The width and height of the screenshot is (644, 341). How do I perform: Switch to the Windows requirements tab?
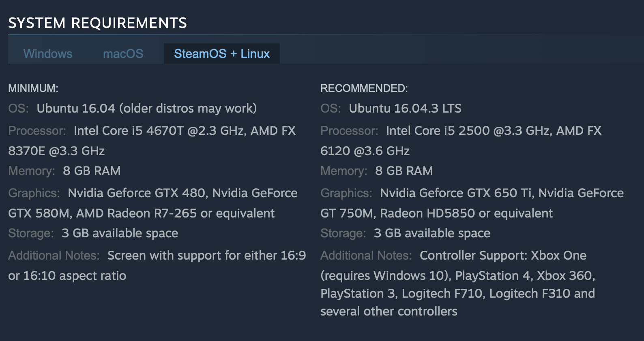click(x=48, y=54)
